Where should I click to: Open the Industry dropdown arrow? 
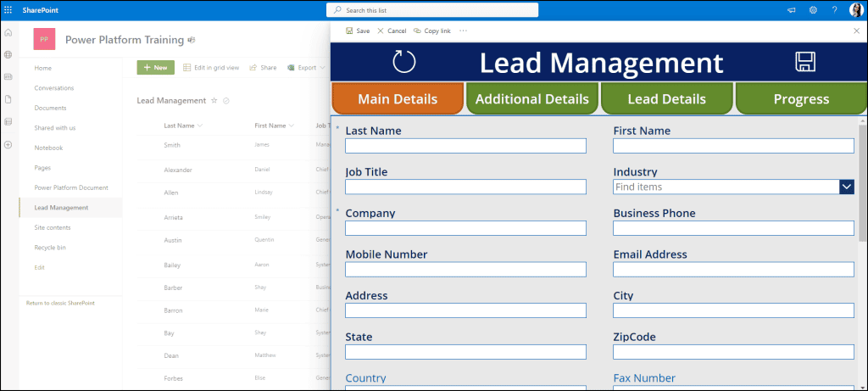(x=847, y=187)
